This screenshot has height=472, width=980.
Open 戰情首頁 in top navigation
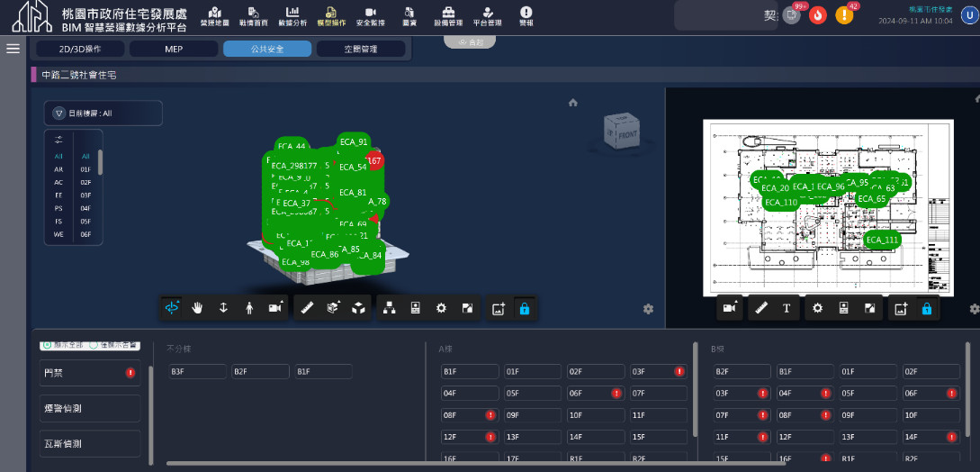[x=254, y=16]
